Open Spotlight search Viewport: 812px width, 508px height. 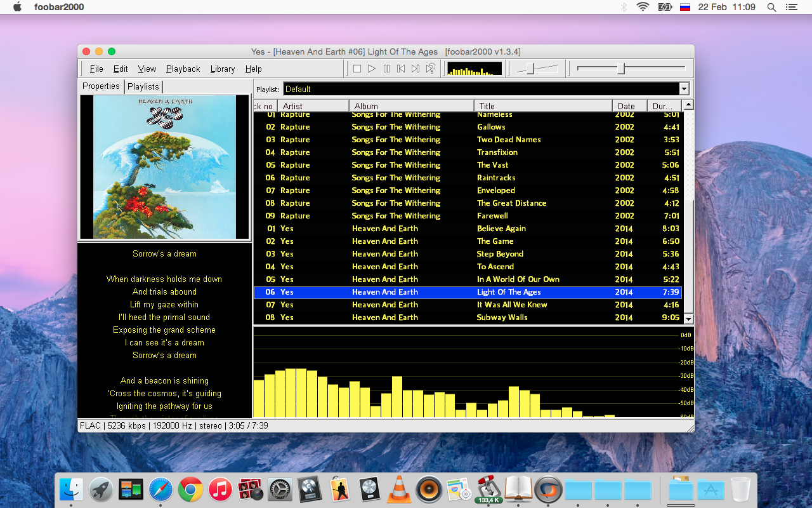(x=771, y=7)
